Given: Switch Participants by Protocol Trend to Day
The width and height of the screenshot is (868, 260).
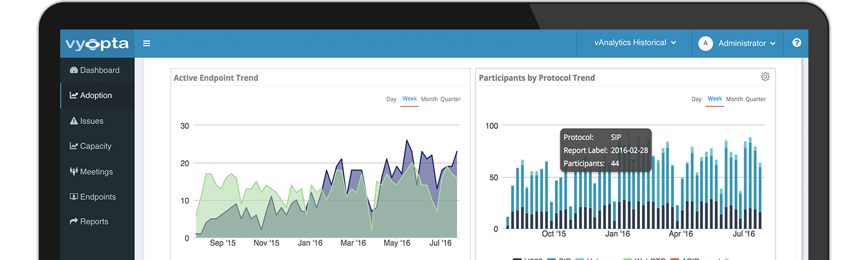Looking at the screenshot, I should click(696, 99).
